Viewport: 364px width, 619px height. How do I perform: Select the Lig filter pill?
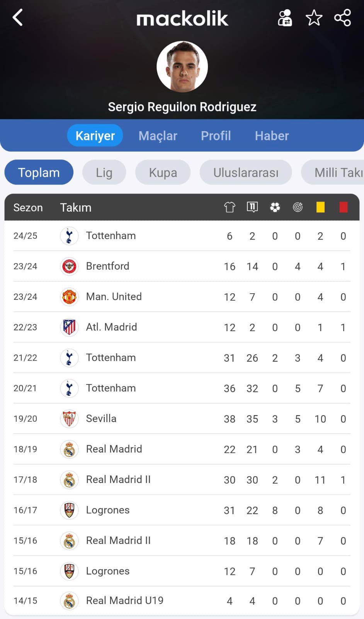[104, 173]
